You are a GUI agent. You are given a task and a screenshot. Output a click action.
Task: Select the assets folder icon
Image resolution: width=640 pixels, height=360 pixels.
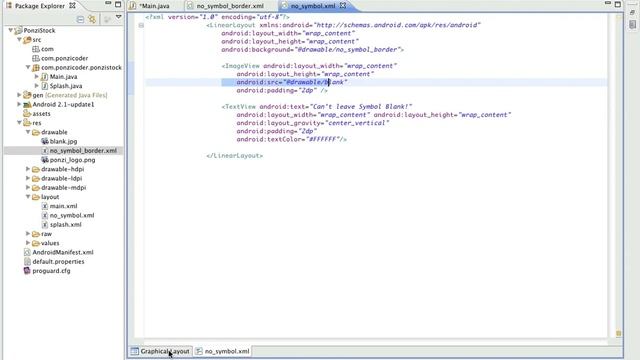(27, 113)
